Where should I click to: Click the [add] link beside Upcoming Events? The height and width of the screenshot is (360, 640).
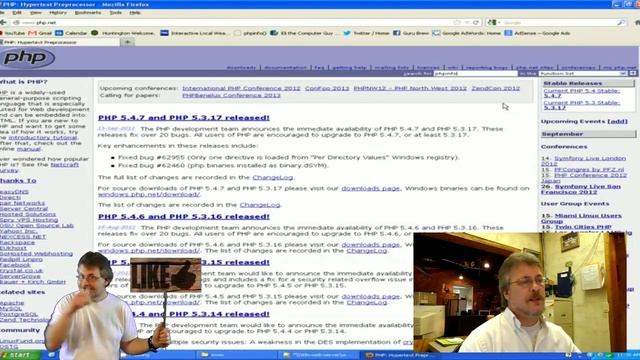(618, 122)
